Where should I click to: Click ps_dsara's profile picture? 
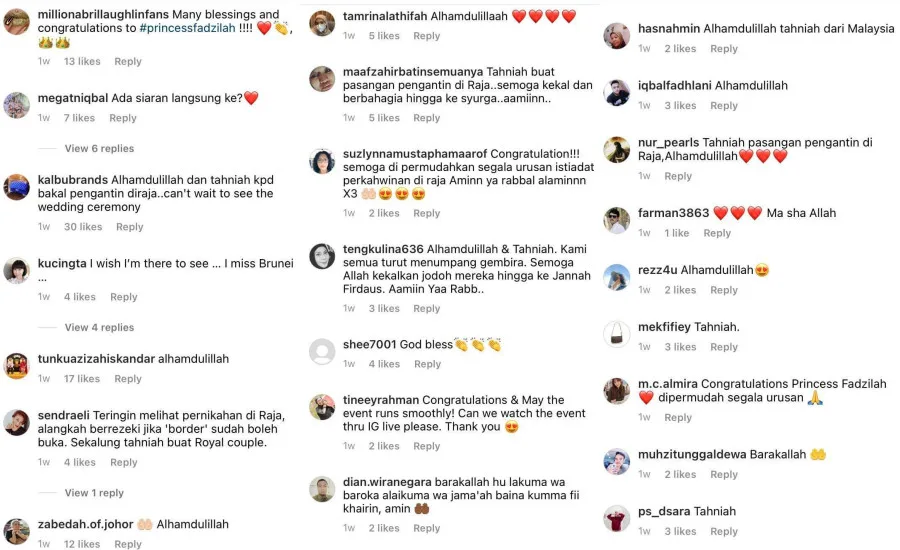(617, 519)
